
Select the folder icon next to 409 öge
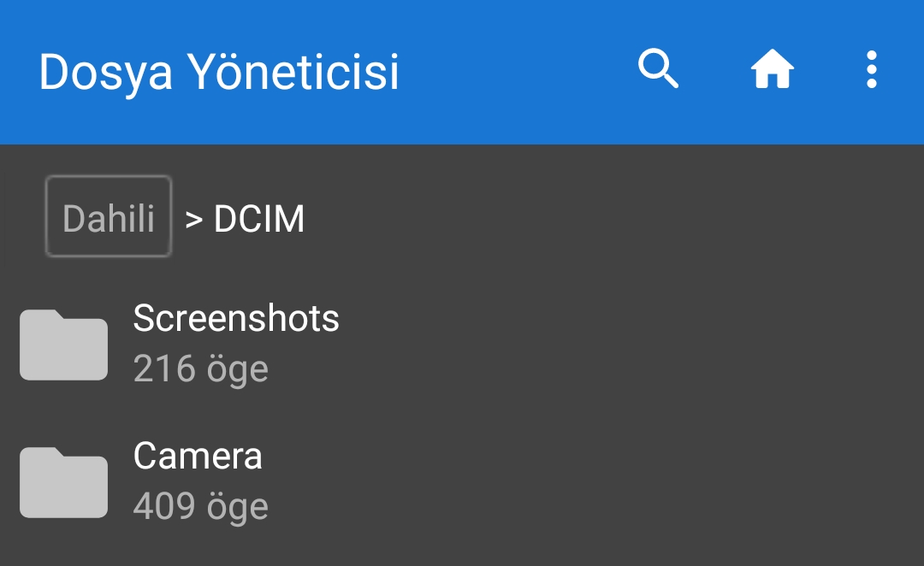point(62,481)
